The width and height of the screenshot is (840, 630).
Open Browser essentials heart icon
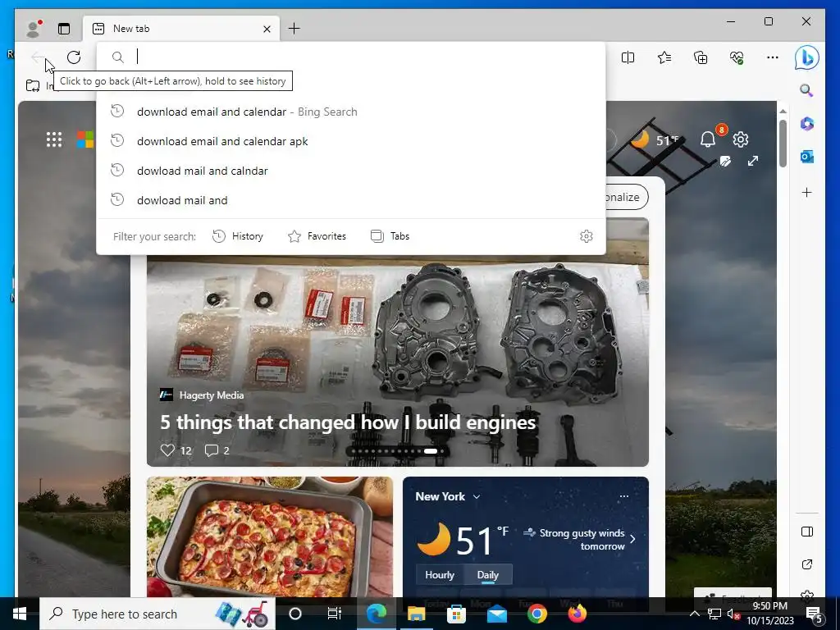[x=737, y=57]
